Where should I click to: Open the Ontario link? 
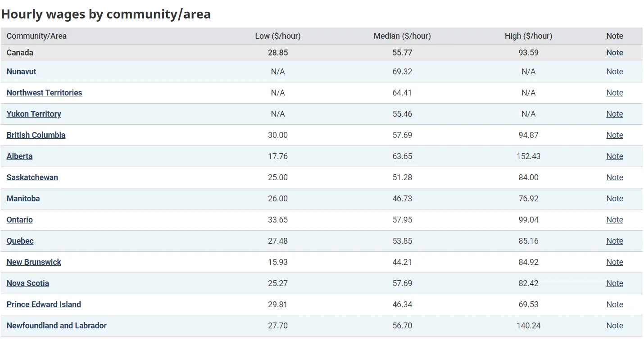pyautogui.click(x=19, y=220)
